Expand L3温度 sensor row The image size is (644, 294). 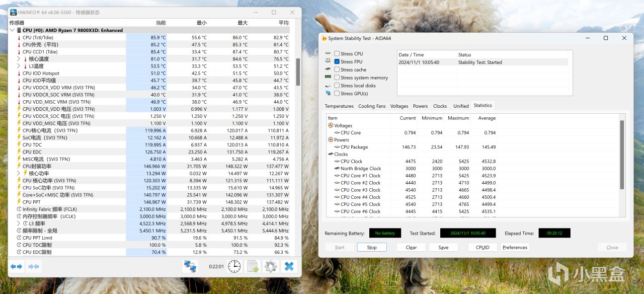click(19, 66)
